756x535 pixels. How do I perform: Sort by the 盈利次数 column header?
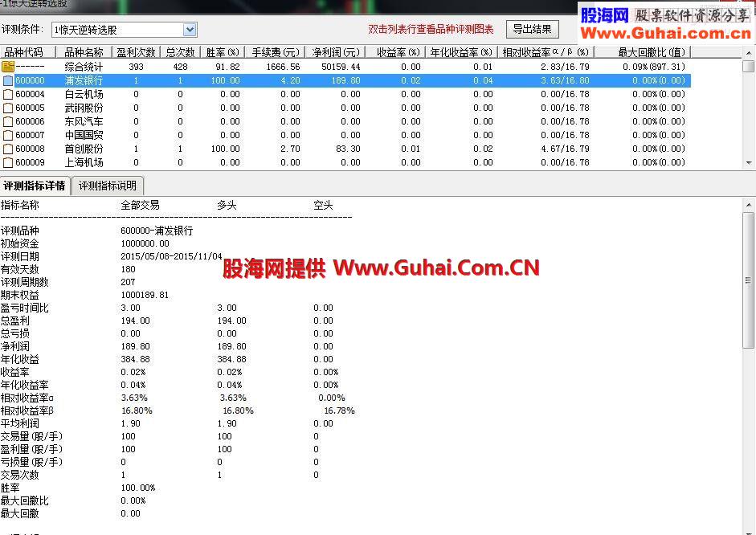pos(136,52)
